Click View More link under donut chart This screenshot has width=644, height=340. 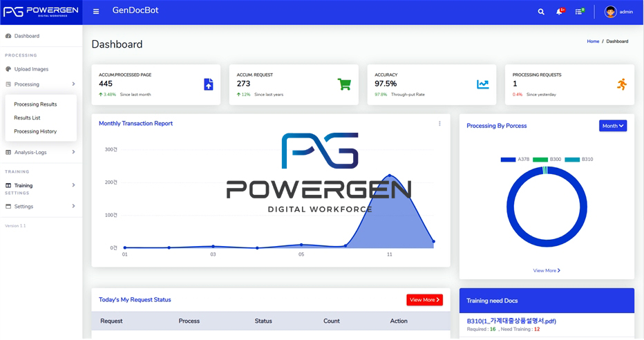coord(547,271)
